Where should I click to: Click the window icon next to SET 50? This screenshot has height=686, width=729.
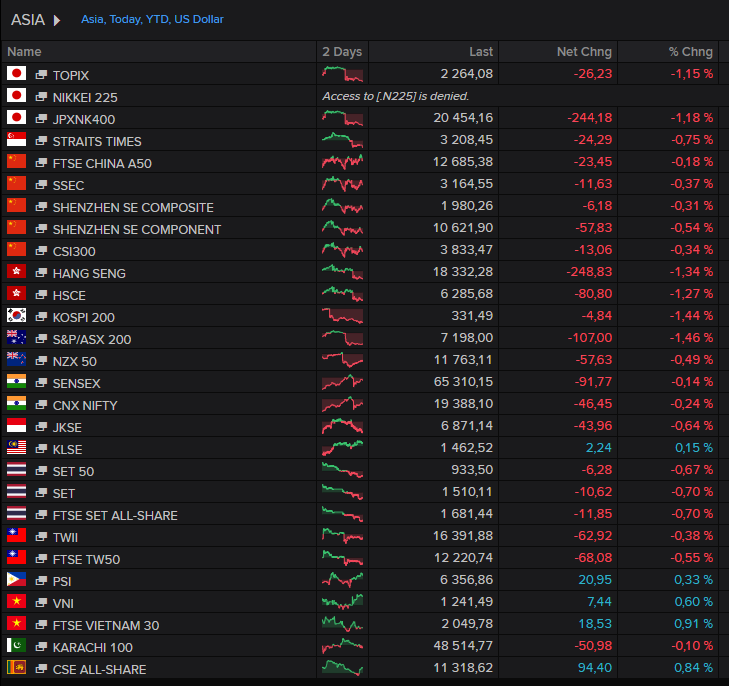[x=41, y=470]
